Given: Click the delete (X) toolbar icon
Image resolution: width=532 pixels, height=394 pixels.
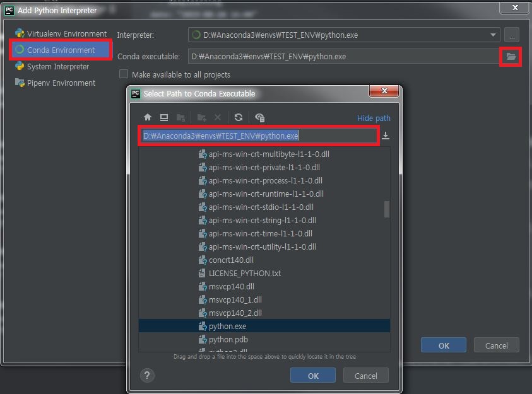Looking at the screenshot, I should [x=218, y=117].
